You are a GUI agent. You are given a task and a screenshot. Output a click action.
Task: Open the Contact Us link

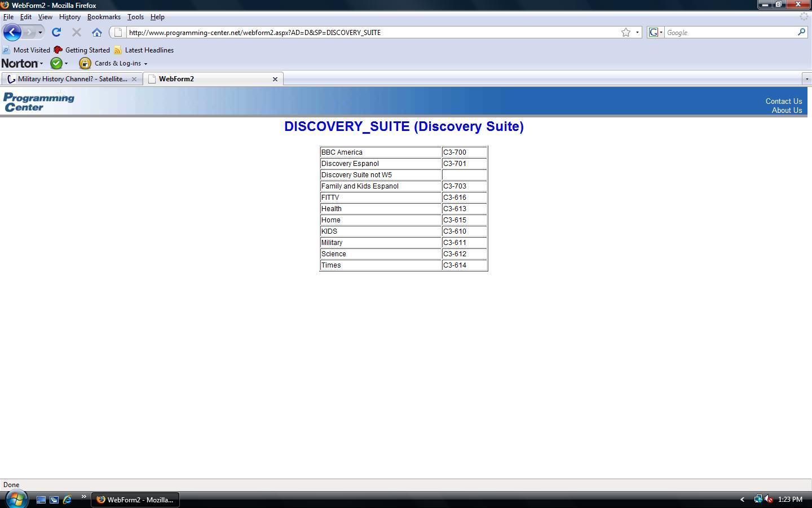coord(784,102)
